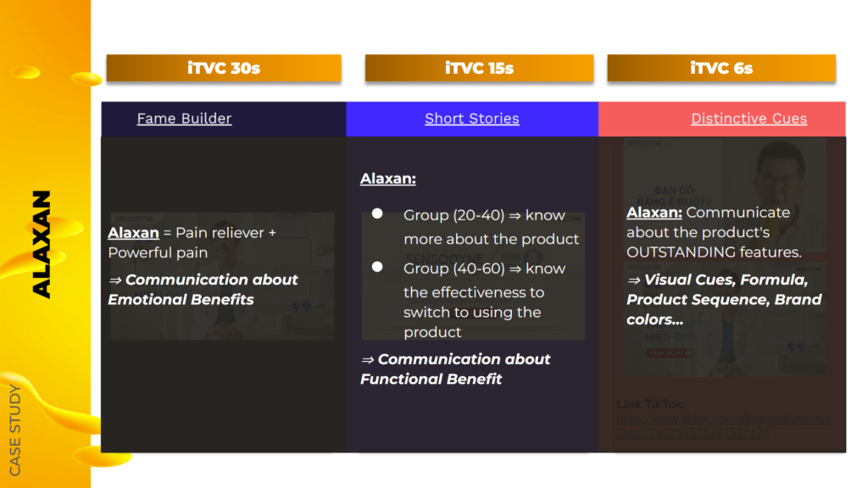Click the vertical ALAXAN title
This screenshot has height=488, width=868.
[x=42, y=245]
